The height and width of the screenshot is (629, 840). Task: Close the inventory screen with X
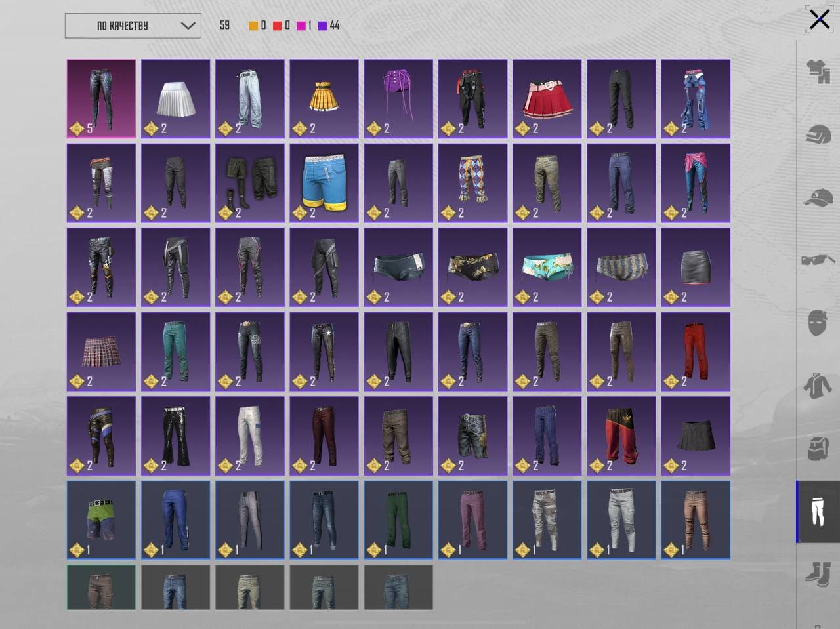819,19
